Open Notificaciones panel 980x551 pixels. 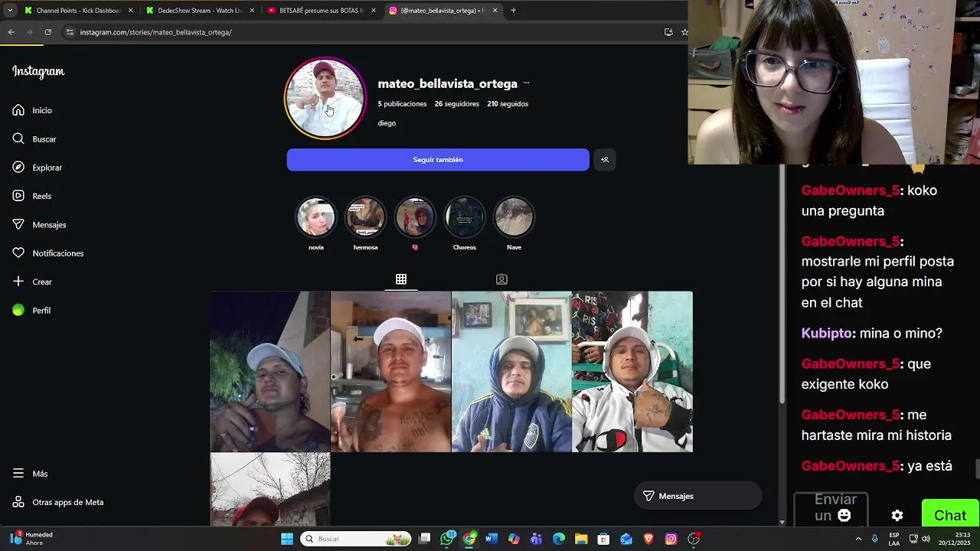coord(47,253)
